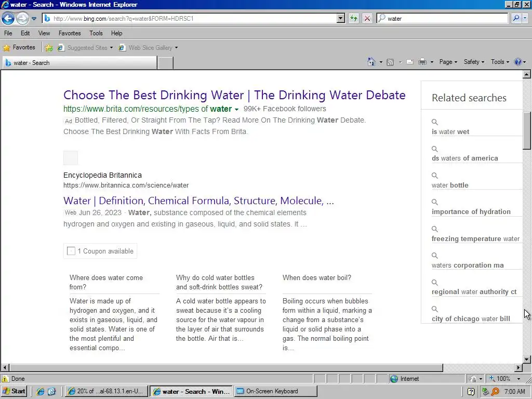Open the Tools menu in menu bar
532x399 pixels.
(96, 33)
